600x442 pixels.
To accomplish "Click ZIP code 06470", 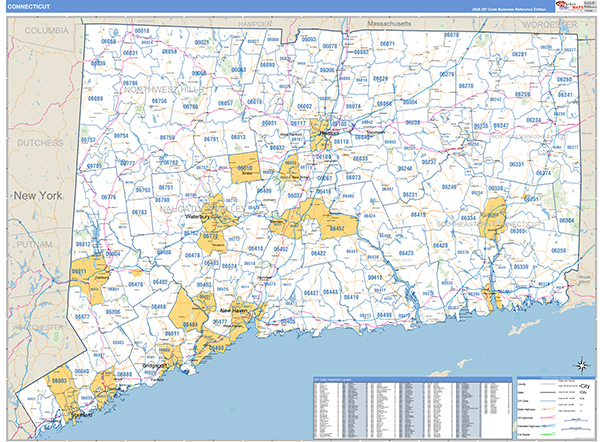I will (135, 284).
